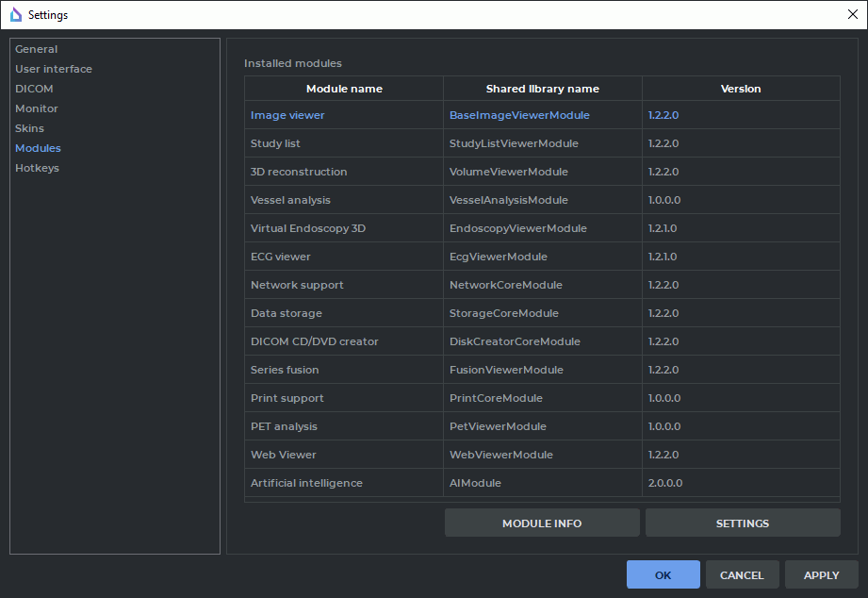Screen dimensions: 868x598
Task: Open the Hotkeys settings section
Action: pos(37,168)
